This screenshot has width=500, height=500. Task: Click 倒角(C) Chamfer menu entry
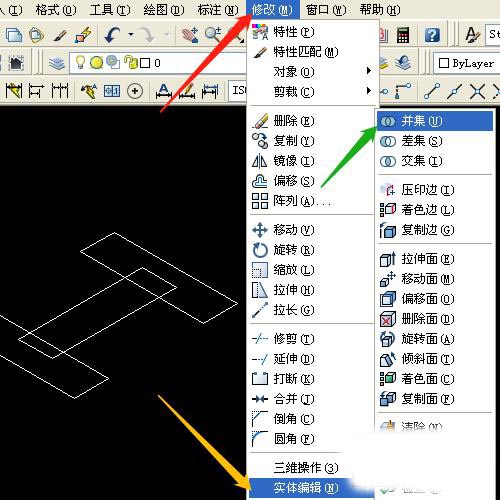(312, 419)
